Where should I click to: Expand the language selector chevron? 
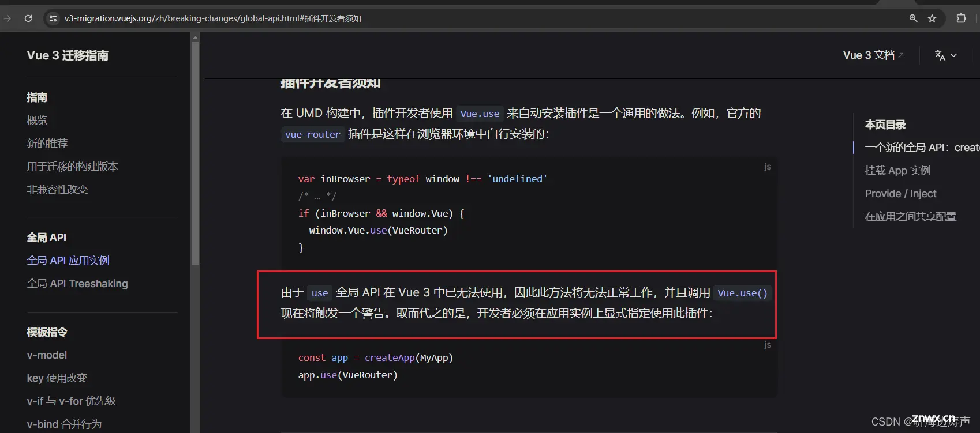(x=953, y=55)
